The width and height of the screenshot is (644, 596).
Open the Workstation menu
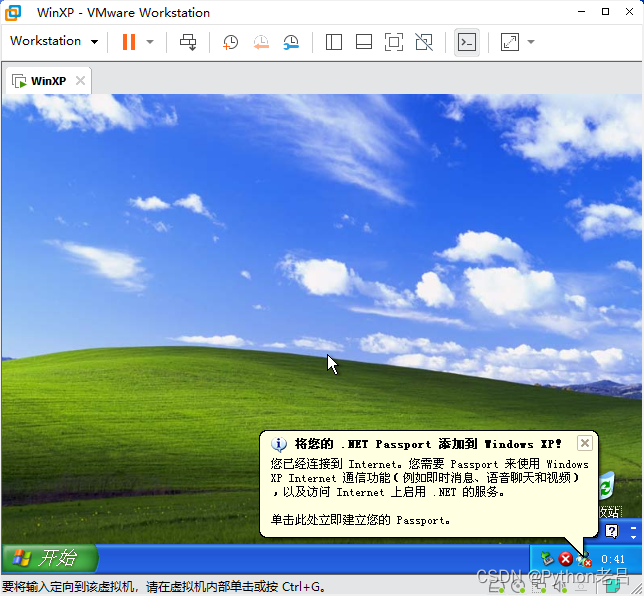(x=54, y=41)
